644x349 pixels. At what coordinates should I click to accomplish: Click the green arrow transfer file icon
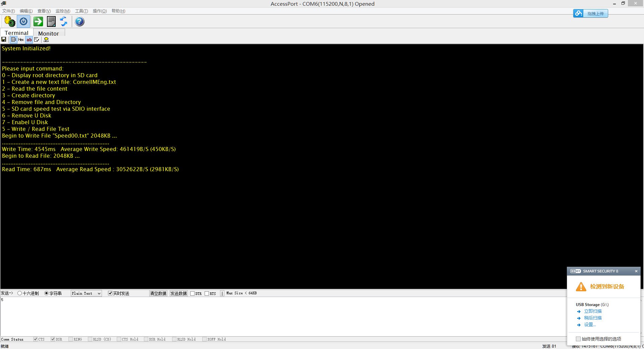[x=38, y=21]
